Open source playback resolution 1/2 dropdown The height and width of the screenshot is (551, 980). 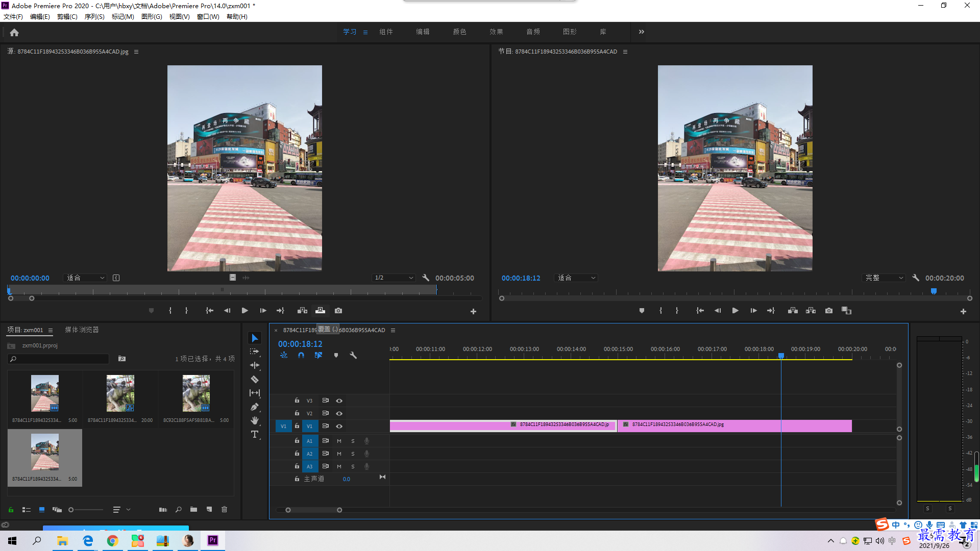pyautogui.click(x=394, y=278)
